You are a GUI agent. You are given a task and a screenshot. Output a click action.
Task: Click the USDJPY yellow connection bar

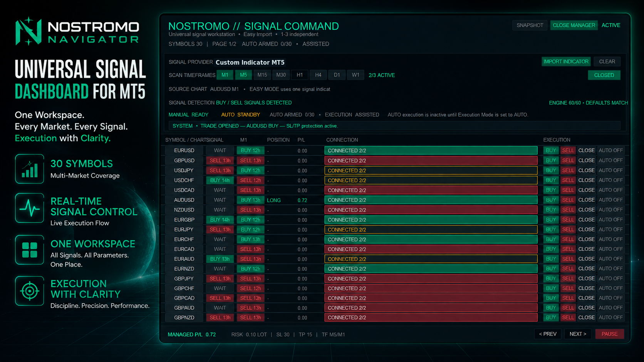pyautogui.click(x=431, y=170)
